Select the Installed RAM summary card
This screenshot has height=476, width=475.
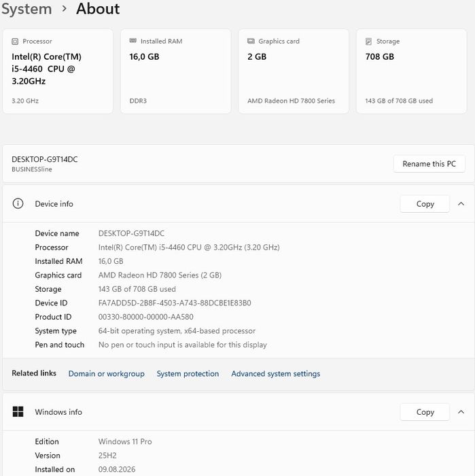pyautogui.click(x=175, y=71)
